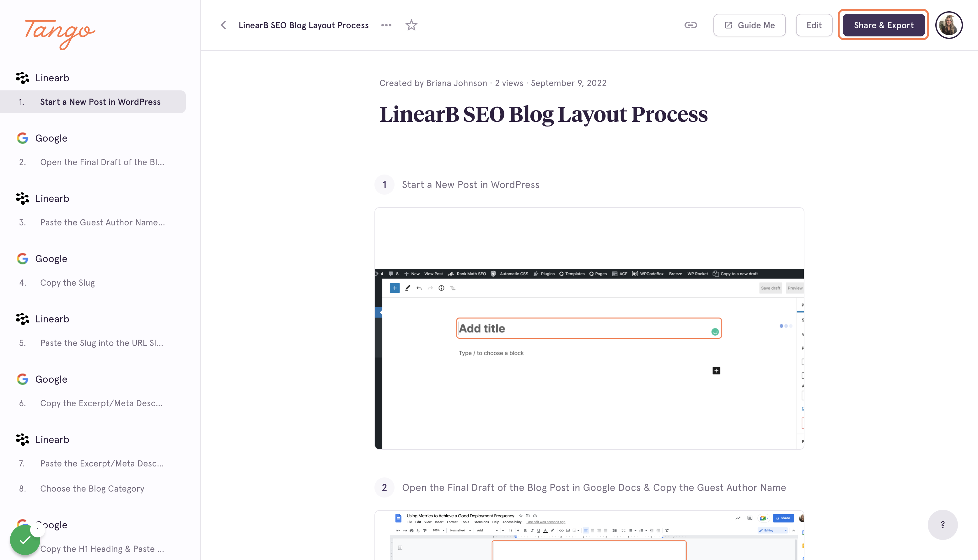The height and width of the screenshot is (560, 978).
Task: Go back using the left chevron
Action: pyautogui.click(x=223, y=25)
